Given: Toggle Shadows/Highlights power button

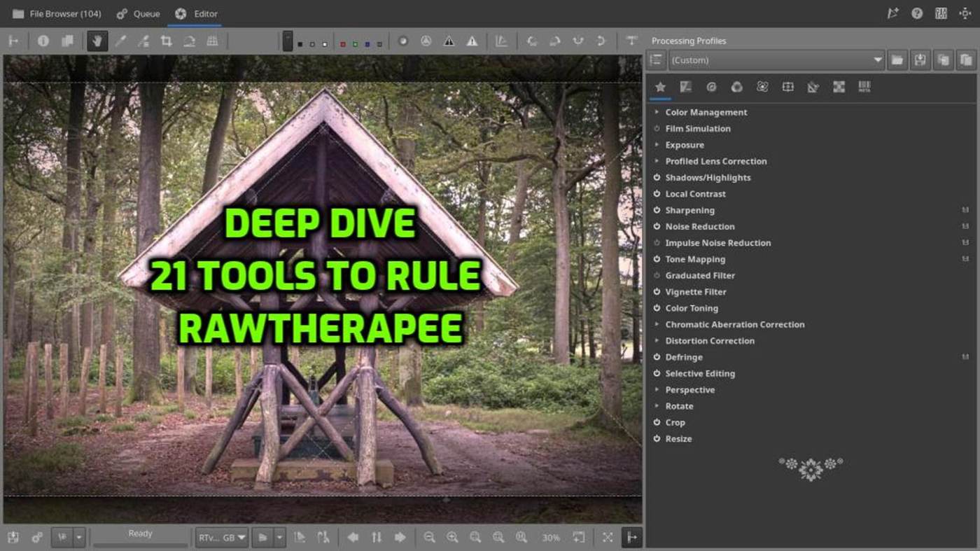Looking at the screenshot, I should [x=657, y=178].
